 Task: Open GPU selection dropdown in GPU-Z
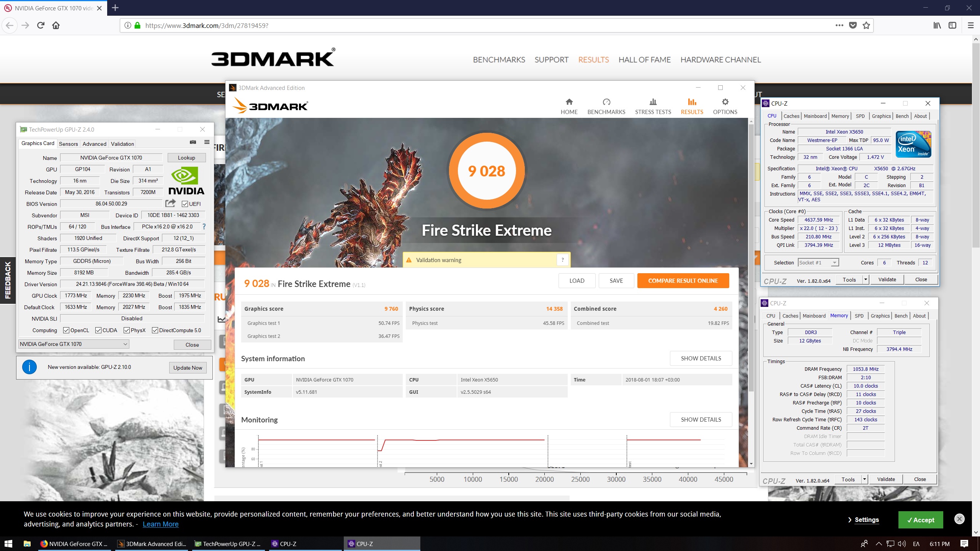(74, 344)
